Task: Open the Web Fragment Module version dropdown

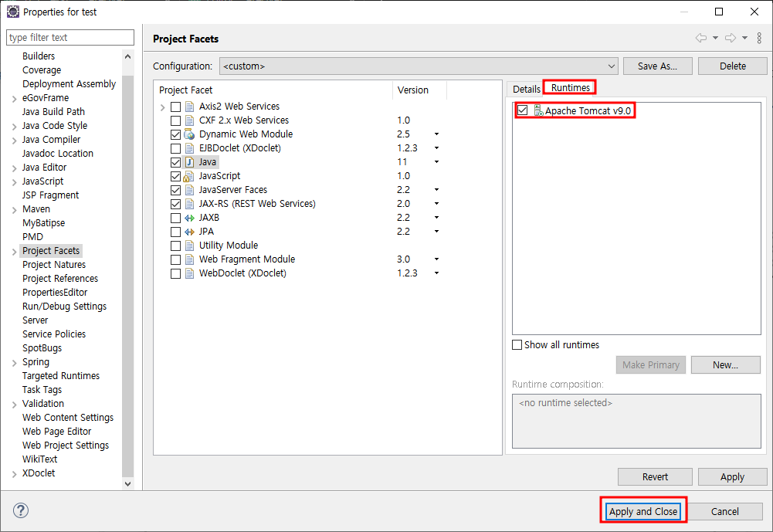Action: (436, 259)
